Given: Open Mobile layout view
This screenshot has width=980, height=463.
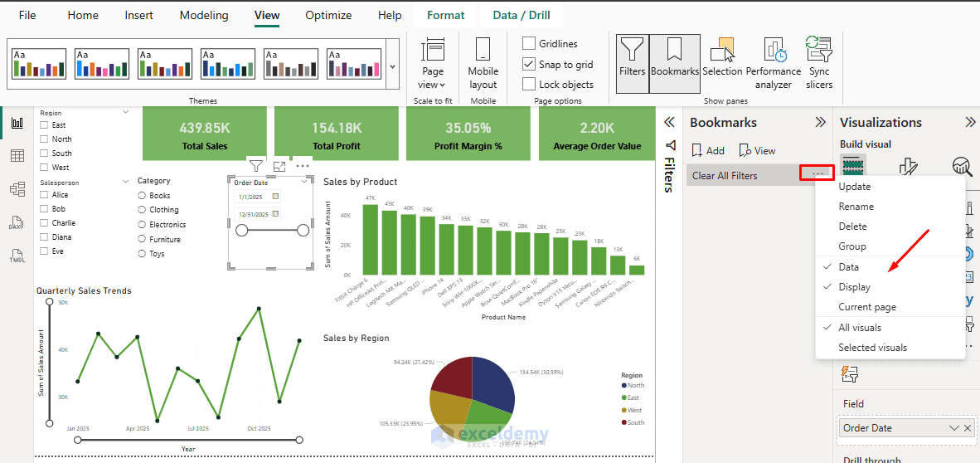Looking at the screenshot, I should [x=483, y=63].
